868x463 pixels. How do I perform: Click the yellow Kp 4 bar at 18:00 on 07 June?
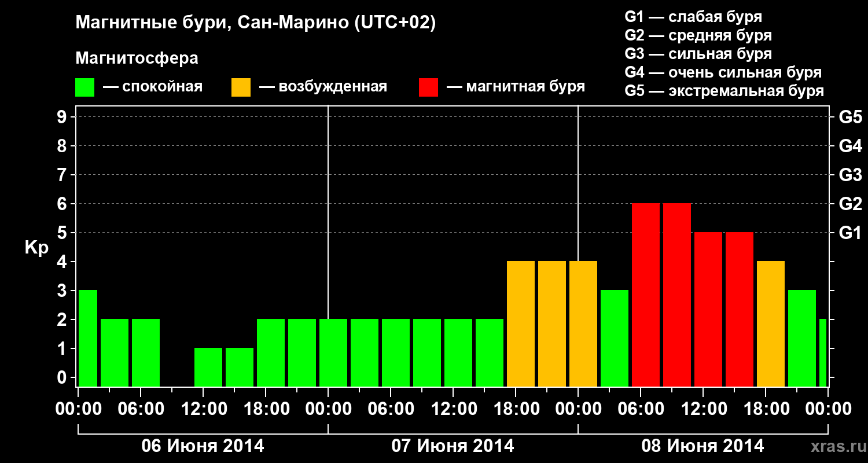pos(521,324)
